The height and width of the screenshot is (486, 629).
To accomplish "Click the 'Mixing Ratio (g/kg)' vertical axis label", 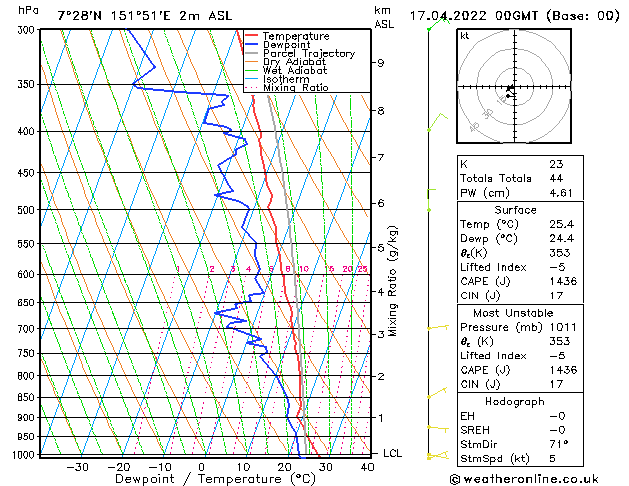I will [392, 281].
